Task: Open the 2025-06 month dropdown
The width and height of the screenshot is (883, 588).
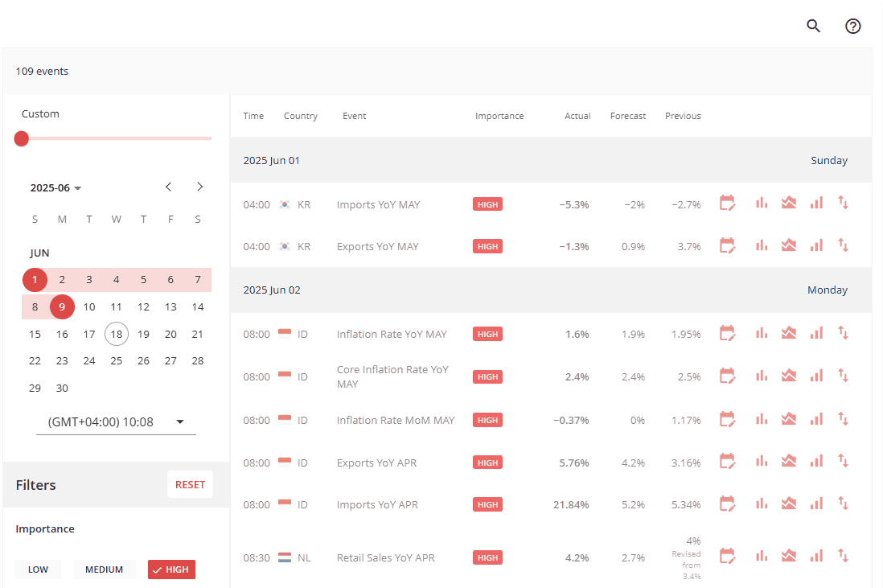Action: click(x=56, y=188)
